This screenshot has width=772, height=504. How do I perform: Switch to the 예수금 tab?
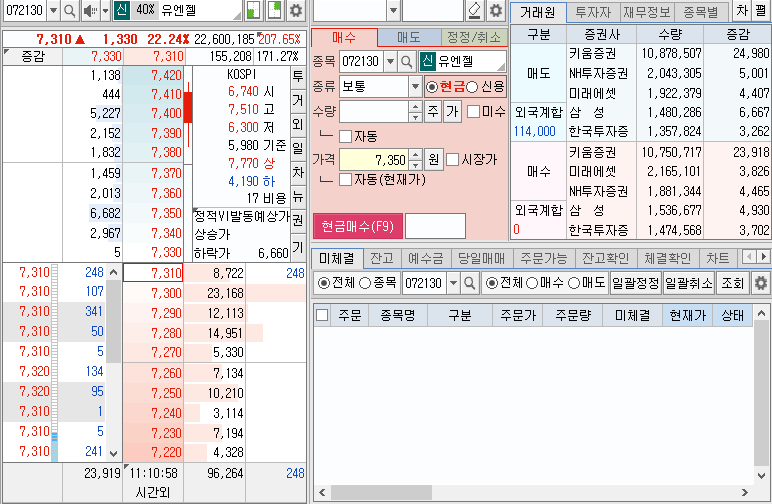pyautogui.click(x=426, y=258)
